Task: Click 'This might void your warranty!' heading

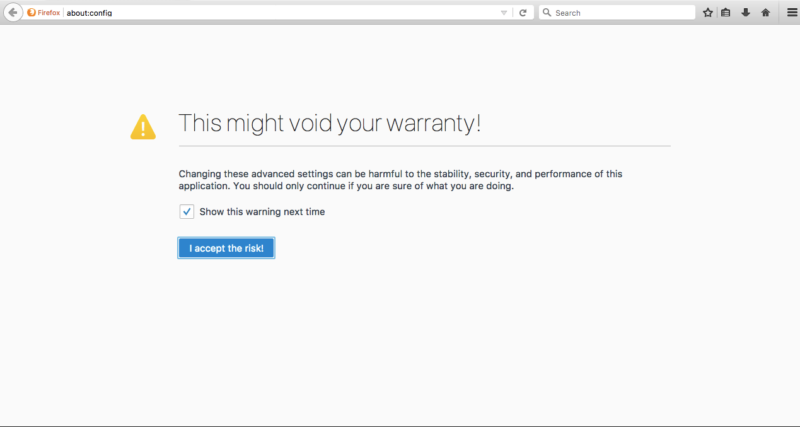Action: point(330,123)
